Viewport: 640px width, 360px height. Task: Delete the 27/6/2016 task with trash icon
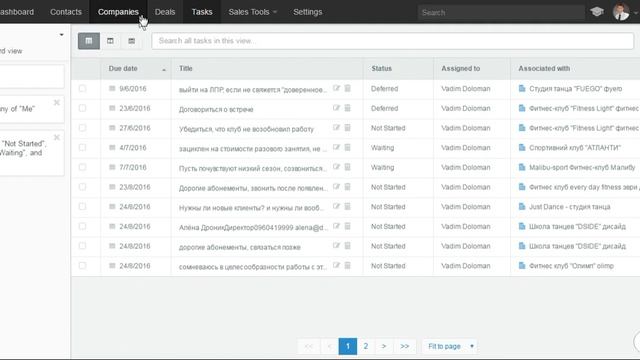pyautogui.click(x=347, y=127)
